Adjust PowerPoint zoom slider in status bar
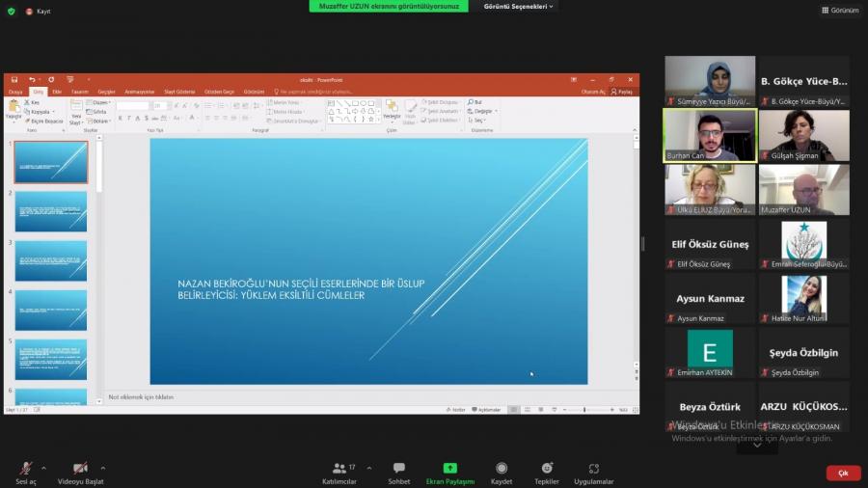The width and height of the screenshot is (868, 488). coord(584,410)
